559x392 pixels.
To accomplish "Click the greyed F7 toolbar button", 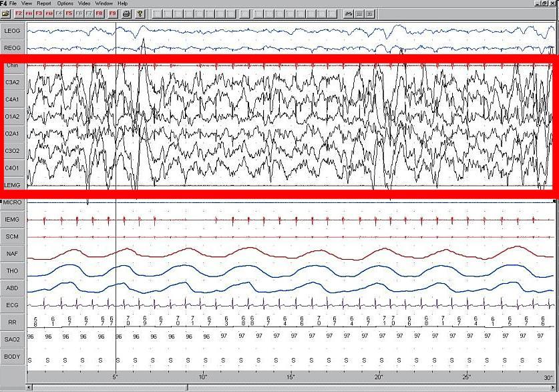I will (x=89, y=13).
